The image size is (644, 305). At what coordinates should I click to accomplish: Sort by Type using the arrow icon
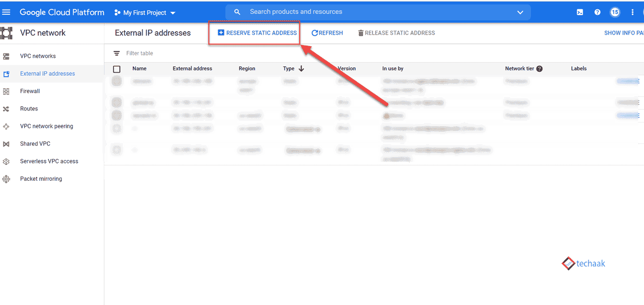coord(301,69)
